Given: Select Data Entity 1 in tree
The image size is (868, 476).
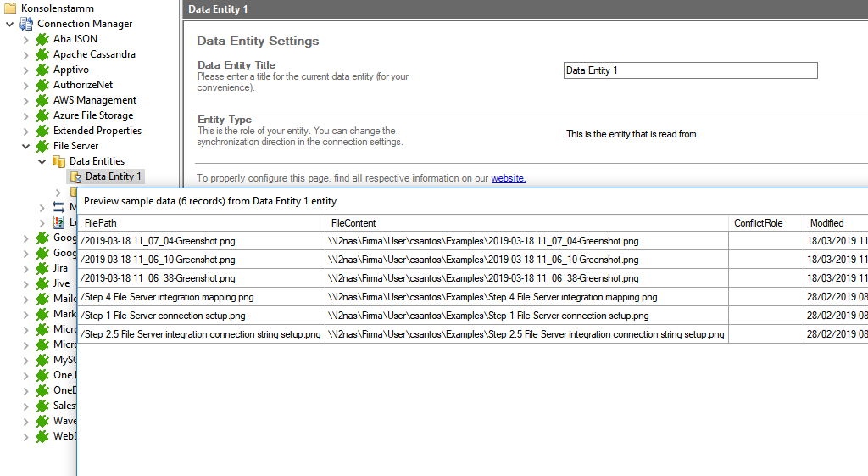Looking at the screenshot, I should tap(114, 176).
